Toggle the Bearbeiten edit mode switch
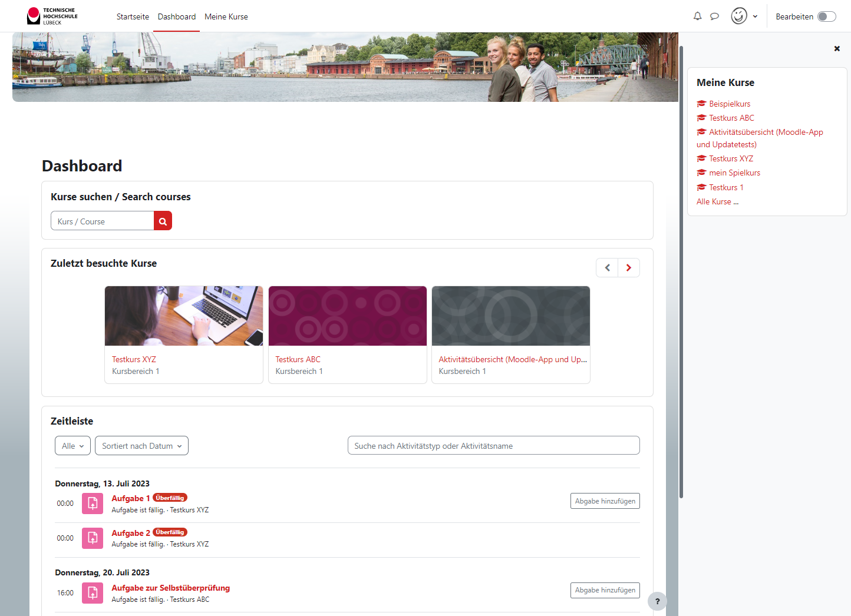Image resolution: width=851 pixels, height=616 pixels. tap(827, 16)
